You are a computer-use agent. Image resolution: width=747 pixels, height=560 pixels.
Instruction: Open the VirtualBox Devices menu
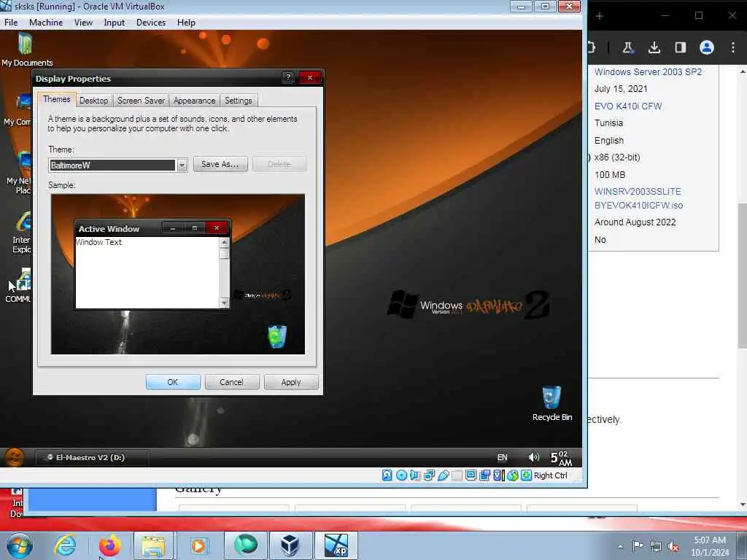pyautogui.click(x=151, y=23)
